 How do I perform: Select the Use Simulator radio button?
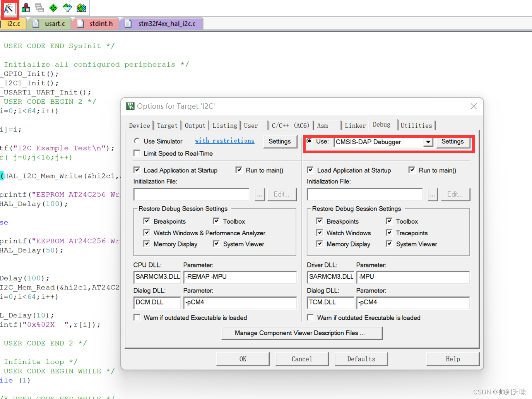coord(137,141)
